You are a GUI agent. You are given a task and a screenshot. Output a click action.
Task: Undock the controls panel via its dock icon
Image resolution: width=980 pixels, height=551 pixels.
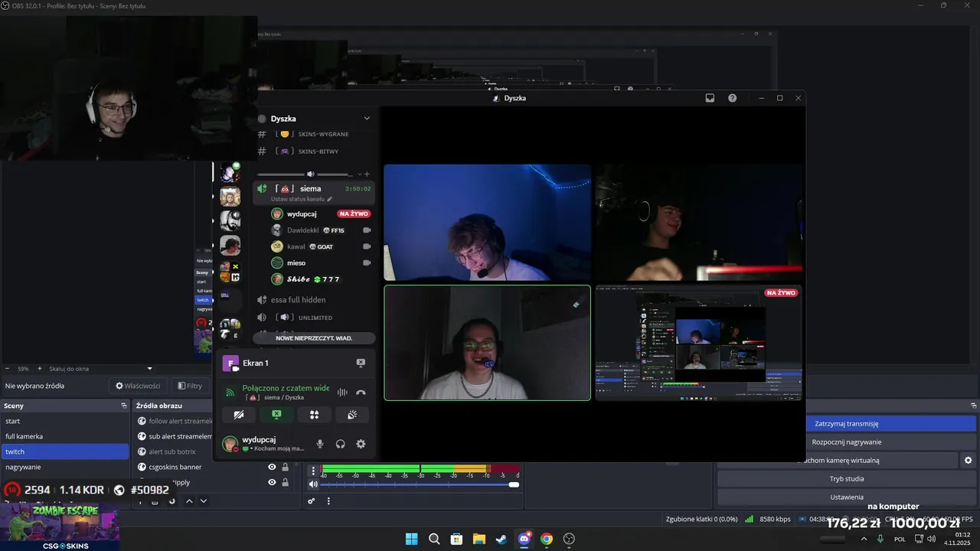click(x=974, y=406)
